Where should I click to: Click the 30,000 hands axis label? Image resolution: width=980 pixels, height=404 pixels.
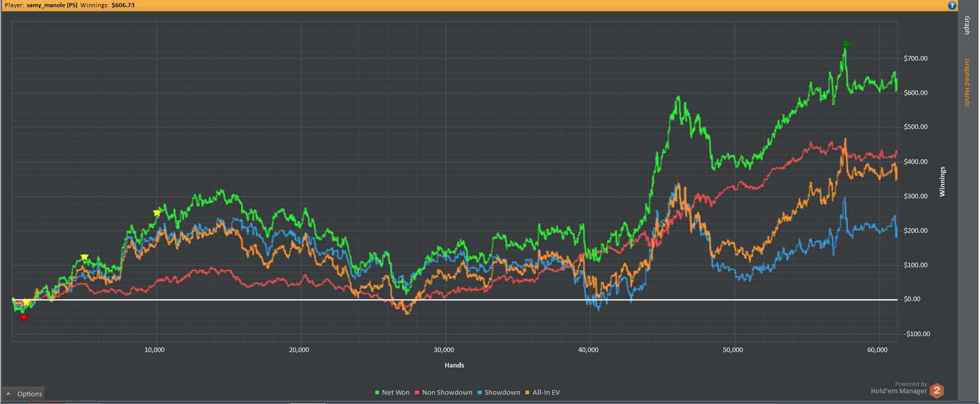[444, 350]
